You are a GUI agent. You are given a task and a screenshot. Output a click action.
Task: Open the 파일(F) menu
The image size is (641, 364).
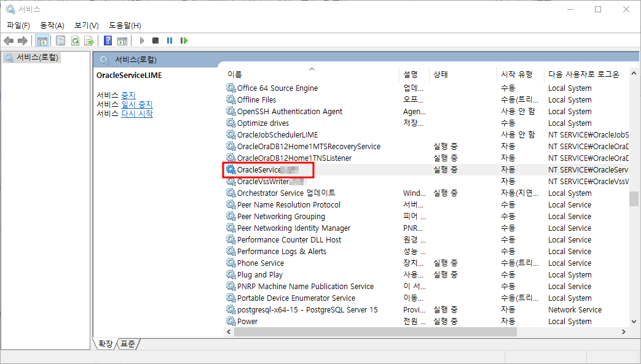18,25
